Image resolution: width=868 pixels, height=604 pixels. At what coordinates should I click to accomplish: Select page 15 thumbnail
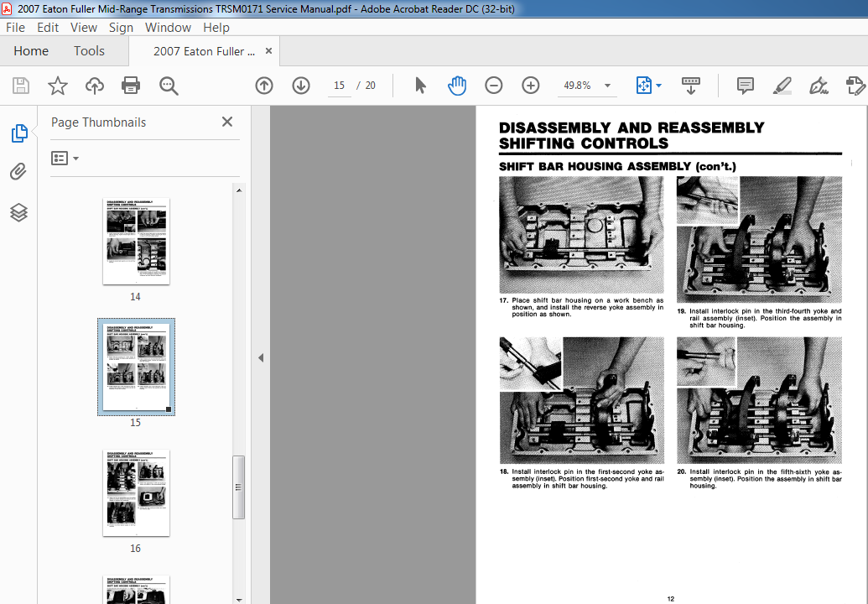coord(136,367)
